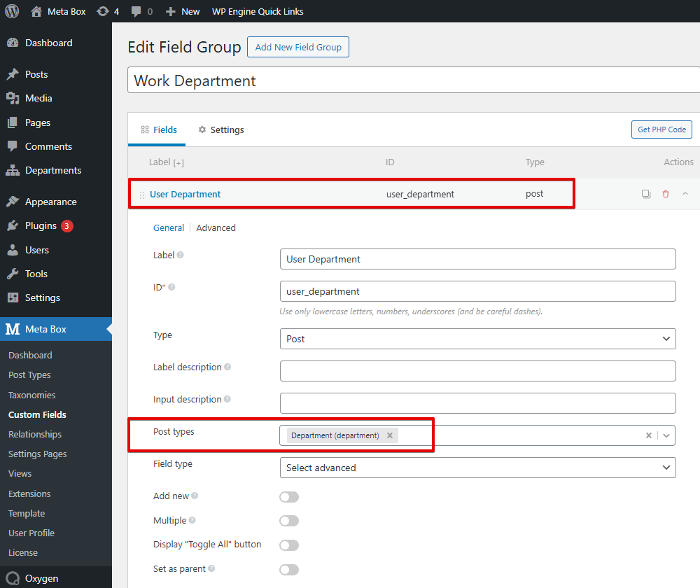Collapse the User Department field with the chevron

[x=685, y=194]
